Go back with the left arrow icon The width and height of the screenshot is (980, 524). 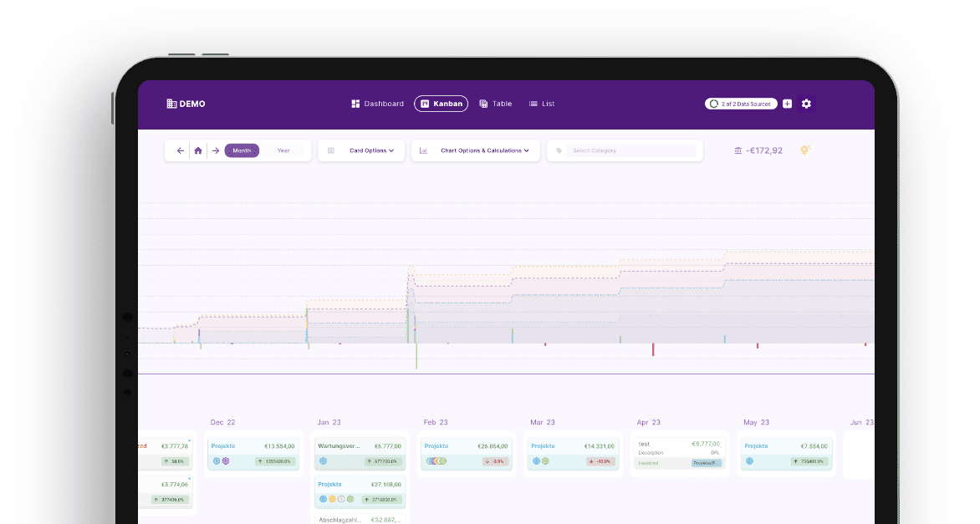(x=180, y=150)
